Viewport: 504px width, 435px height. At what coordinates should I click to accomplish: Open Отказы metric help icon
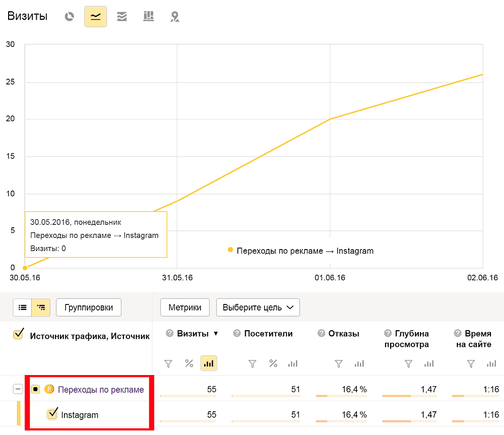click(321, 333)
